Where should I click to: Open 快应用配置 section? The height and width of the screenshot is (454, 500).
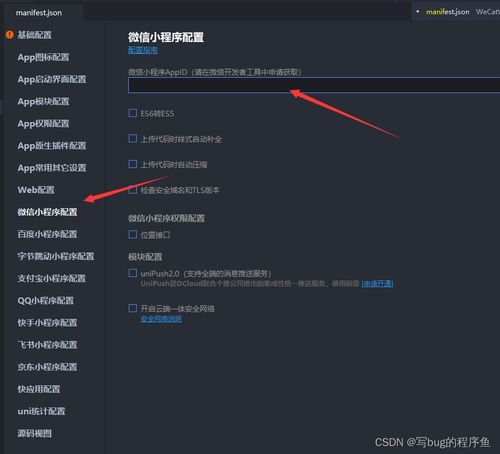coord(39,389)
